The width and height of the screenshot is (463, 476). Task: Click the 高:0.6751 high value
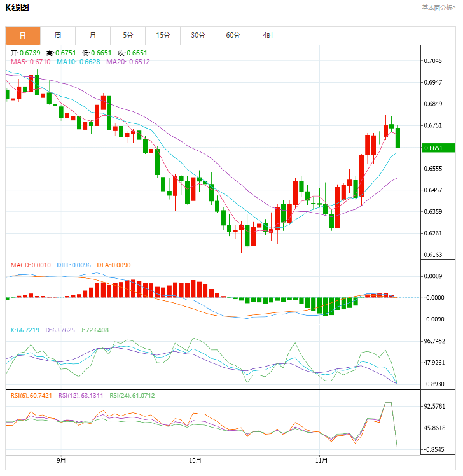[x=61, y=53]
